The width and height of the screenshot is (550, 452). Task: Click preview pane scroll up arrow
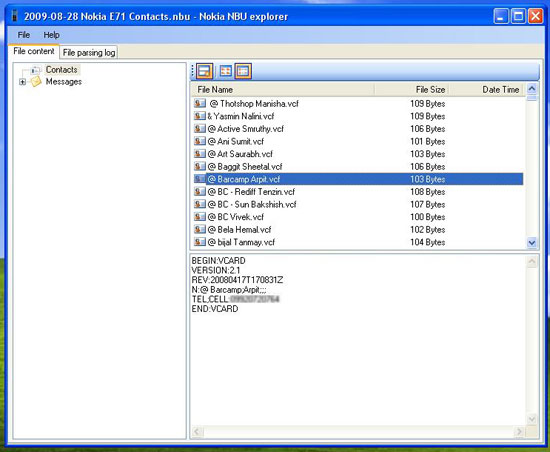[532, 262]
